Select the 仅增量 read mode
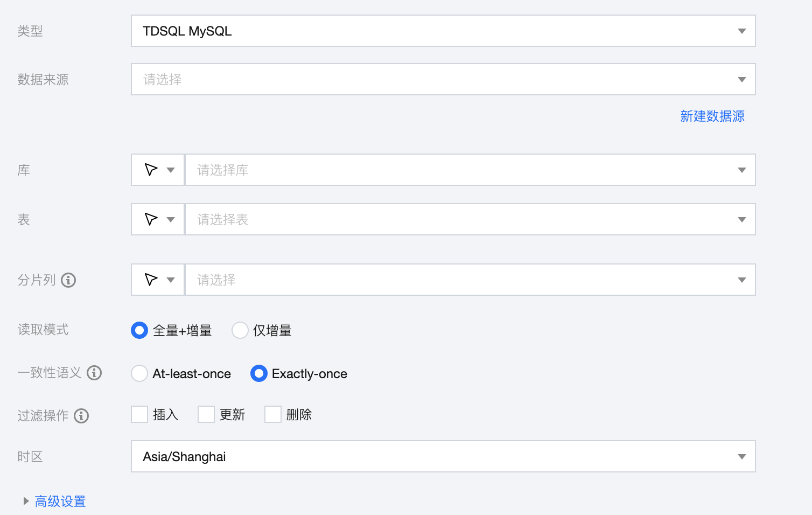 [x=240, y=330]
